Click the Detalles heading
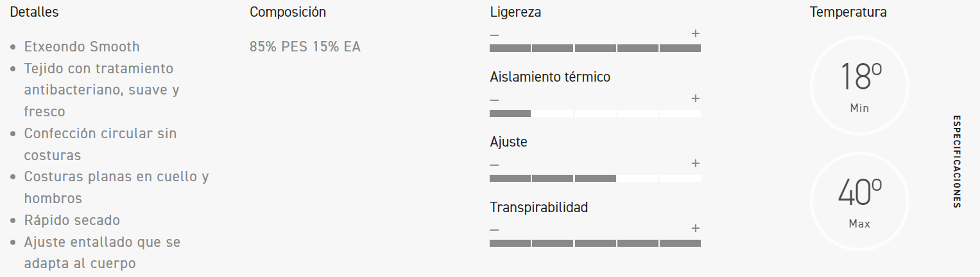This screenshot has width=980, height=277. pyautogui.click(x=35, y=12)
